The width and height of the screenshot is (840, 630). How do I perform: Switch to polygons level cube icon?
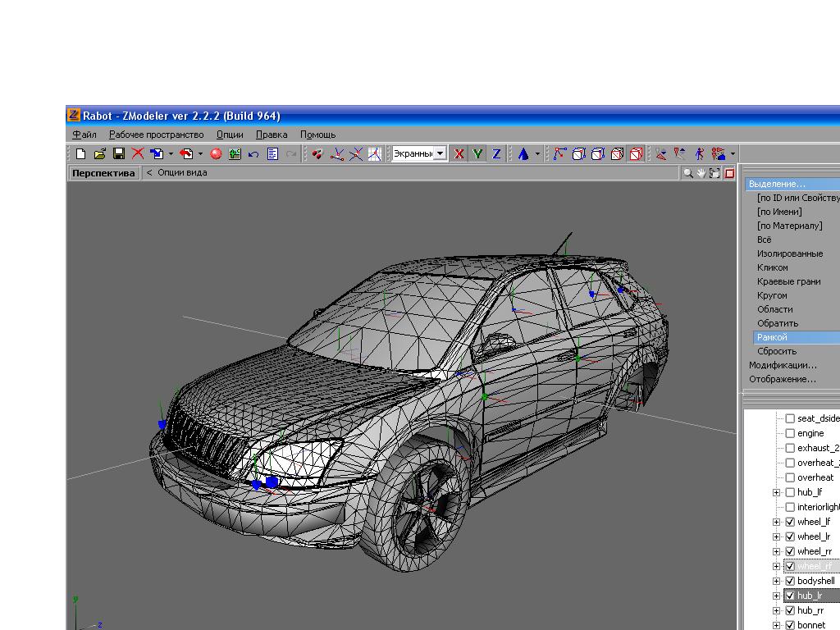[617, 154]
